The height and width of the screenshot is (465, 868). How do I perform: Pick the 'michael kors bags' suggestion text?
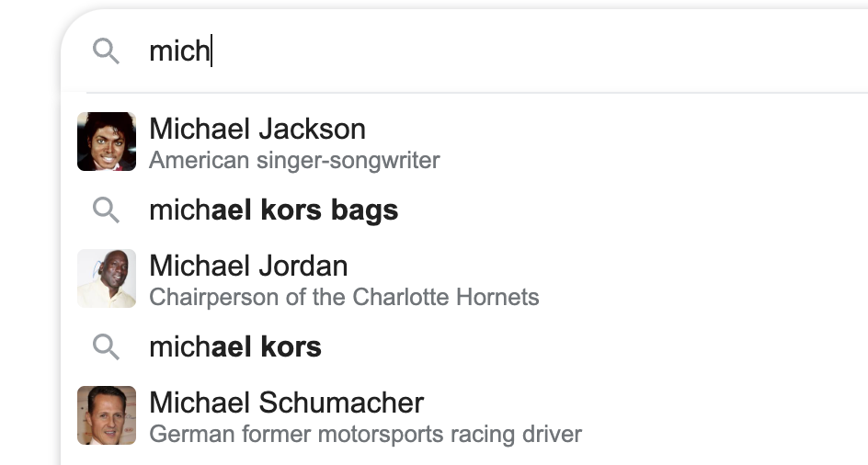click(x=273, y=210)
